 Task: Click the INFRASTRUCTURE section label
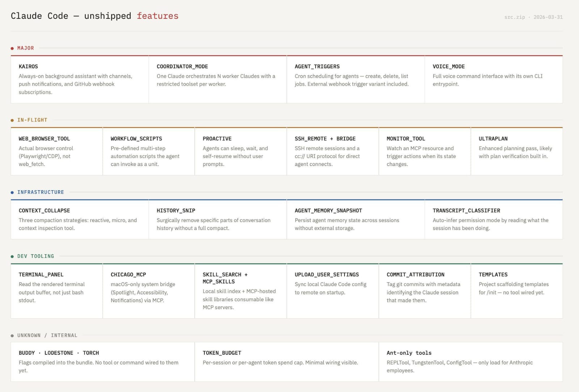[x=41, y=192]
